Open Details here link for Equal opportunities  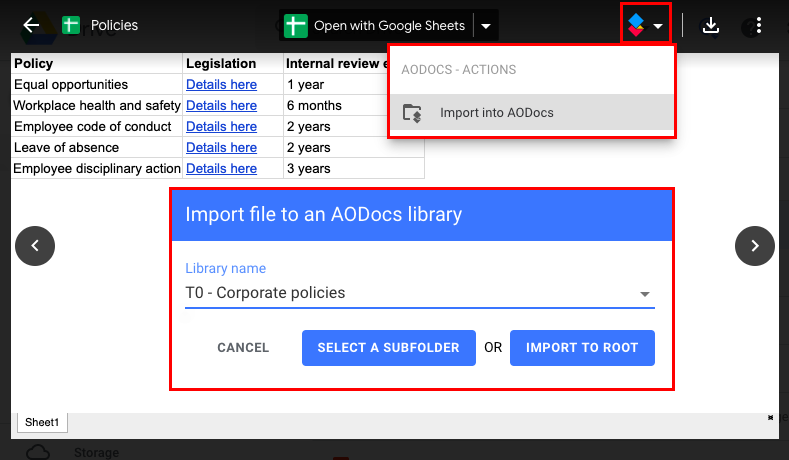221,85
